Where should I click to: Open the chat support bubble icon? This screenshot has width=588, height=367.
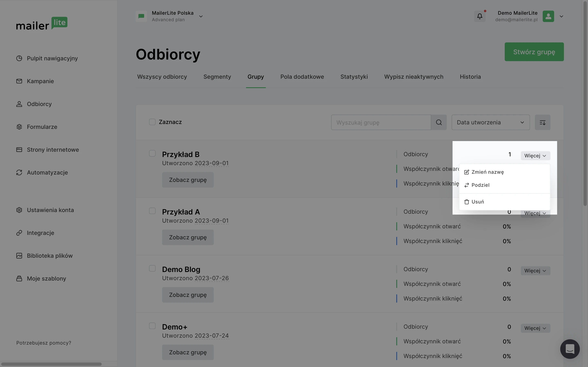pyautogui.click(x=570, y=349)
